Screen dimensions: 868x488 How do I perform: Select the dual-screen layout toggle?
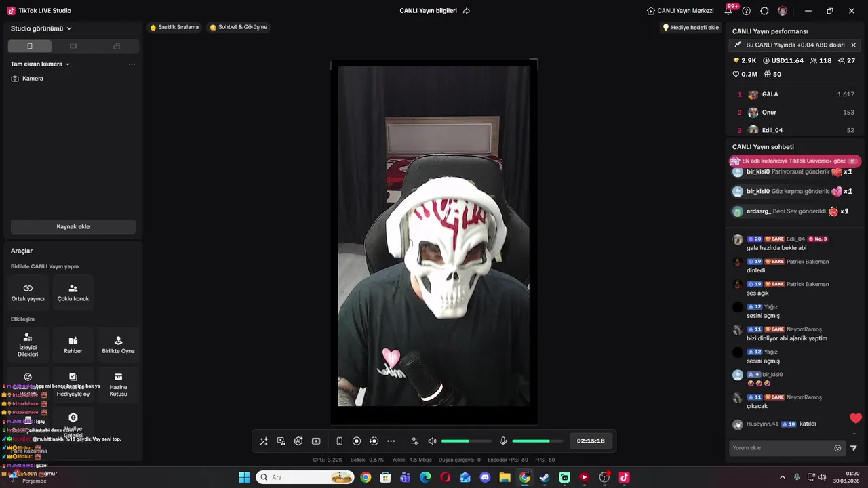[x=117, y=46]
